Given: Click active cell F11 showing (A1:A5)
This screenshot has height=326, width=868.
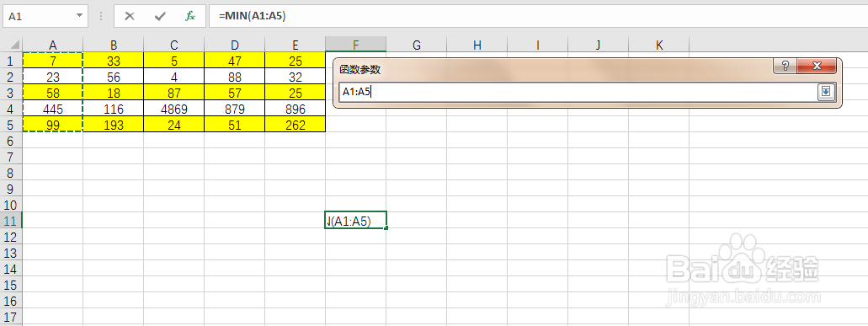Looking at the screenshot, I should point(356,221).
